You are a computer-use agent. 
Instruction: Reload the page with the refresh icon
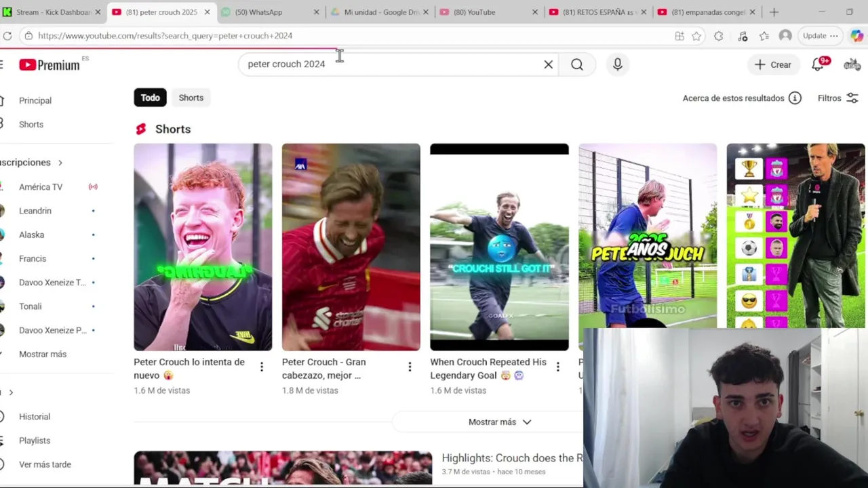[x=7, y=36]
